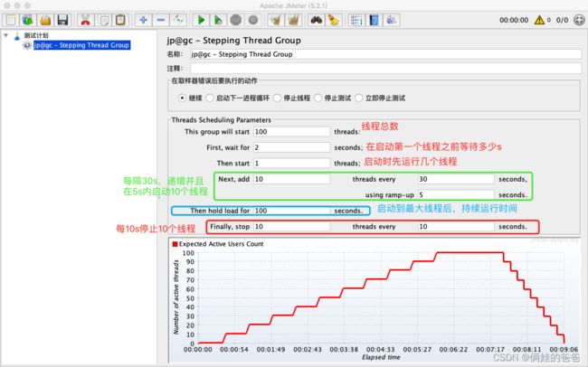Click the warning triangle log icon

pyautogui.click(x=539, y=20)
